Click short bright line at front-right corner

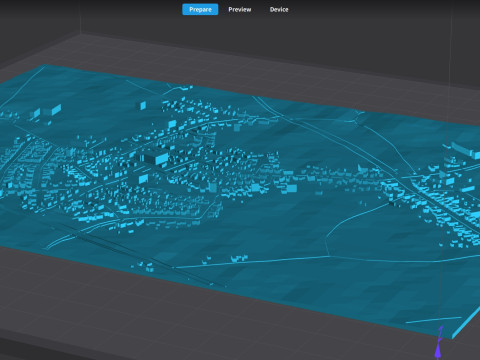(433, 320)
